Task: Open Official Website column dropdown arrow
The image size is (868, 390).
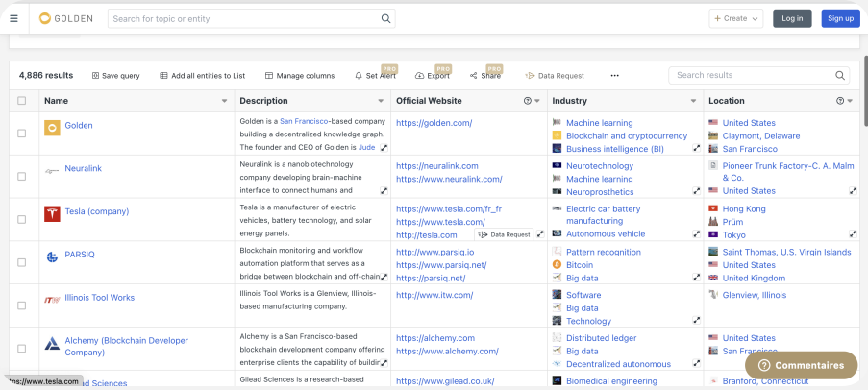Action: [537, 101]
